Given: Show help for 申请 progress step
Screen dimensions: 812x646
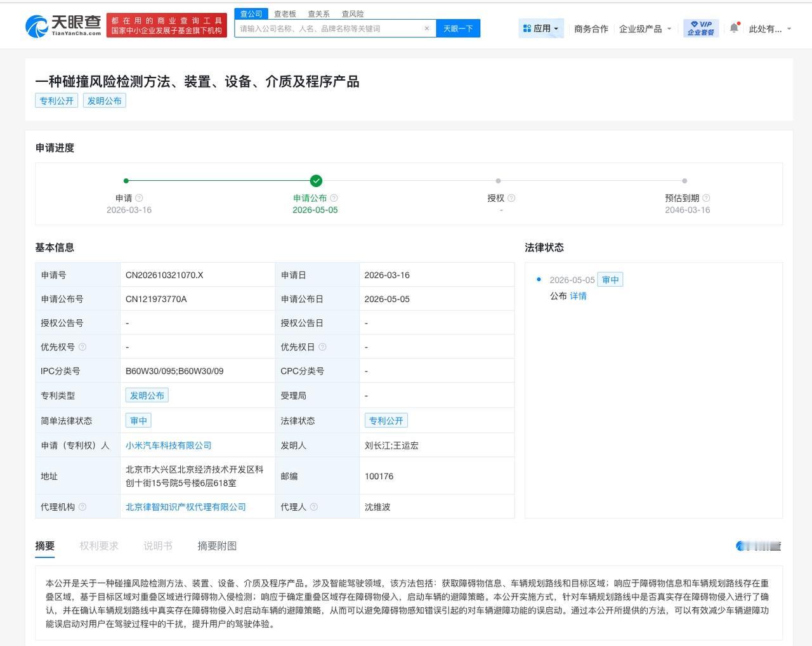Looking at the screenshot, I should point(140,198).
